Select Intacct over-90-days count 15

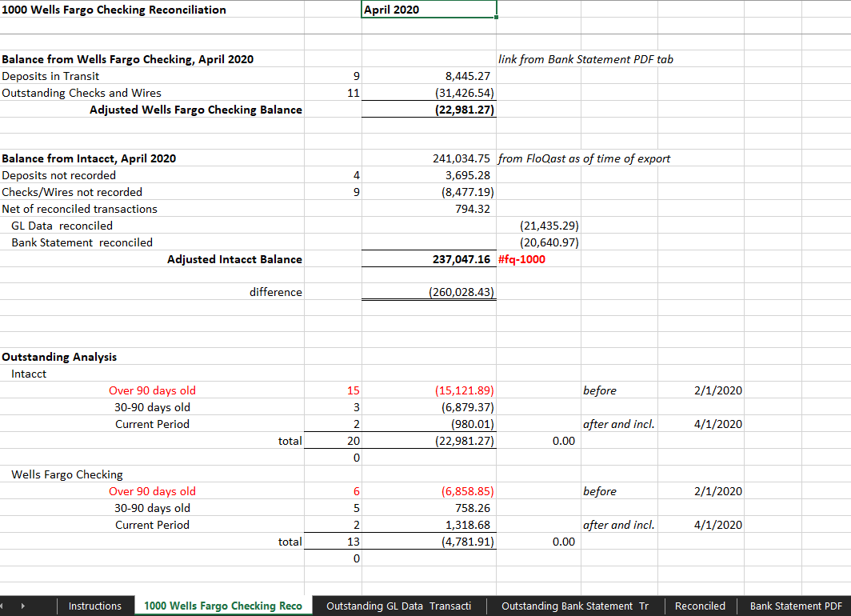354,390
